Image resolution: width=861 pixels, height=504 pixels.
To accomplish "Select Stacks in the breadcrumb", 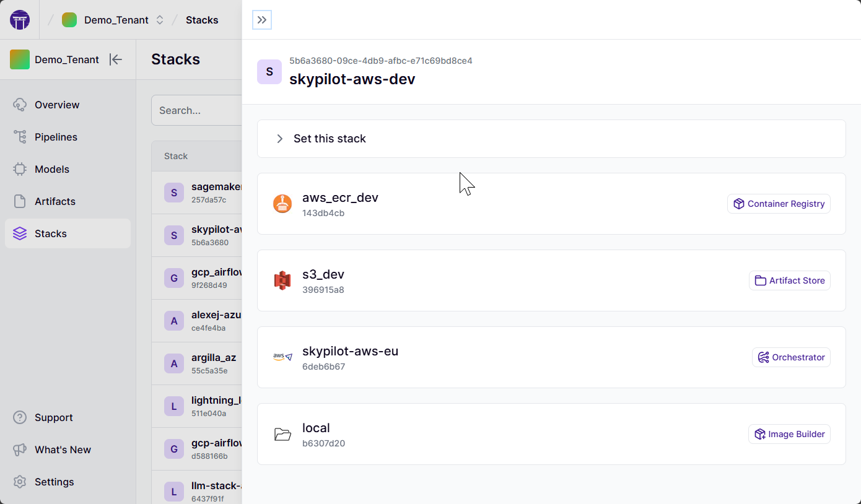I will [x=202, y=19].
